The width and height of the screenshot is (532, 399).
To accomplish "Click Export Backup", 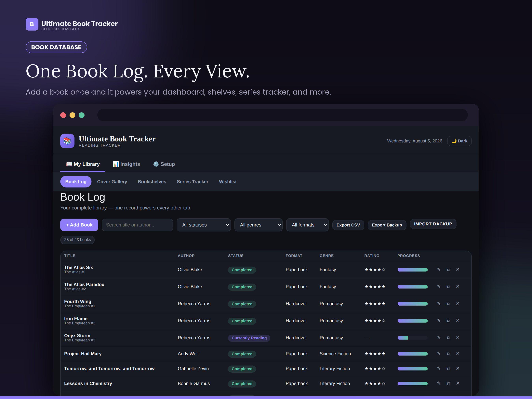I will (387, 225).
